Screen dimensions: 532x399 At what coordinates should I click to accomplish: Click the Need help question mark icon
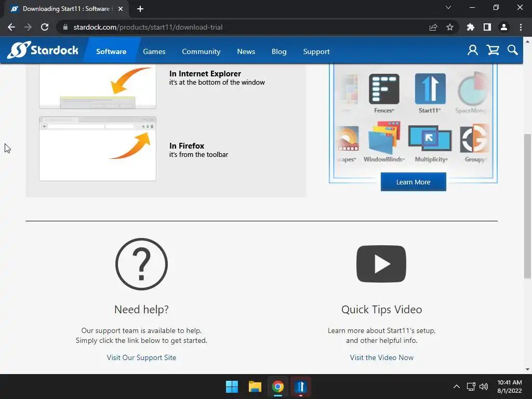click(141, 264)
